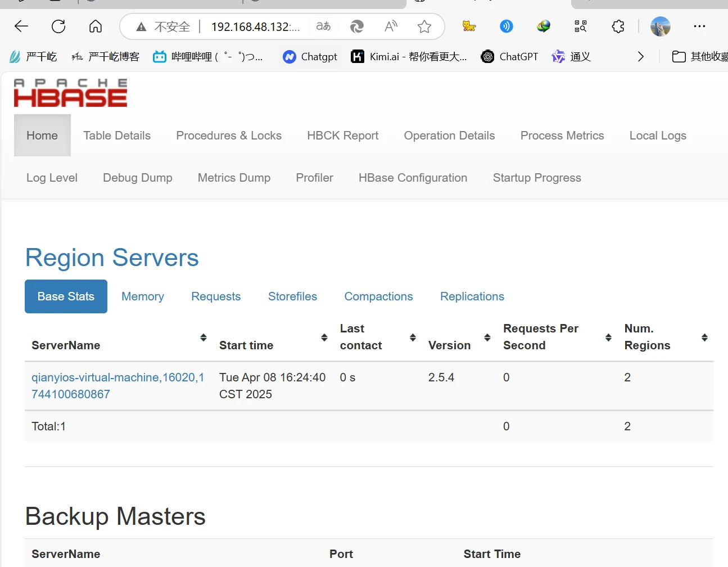Image resolution: width=728 pixels, height=567 pixels.
Task: Add page to favorites star icon
Action: (x=424, y=26)
